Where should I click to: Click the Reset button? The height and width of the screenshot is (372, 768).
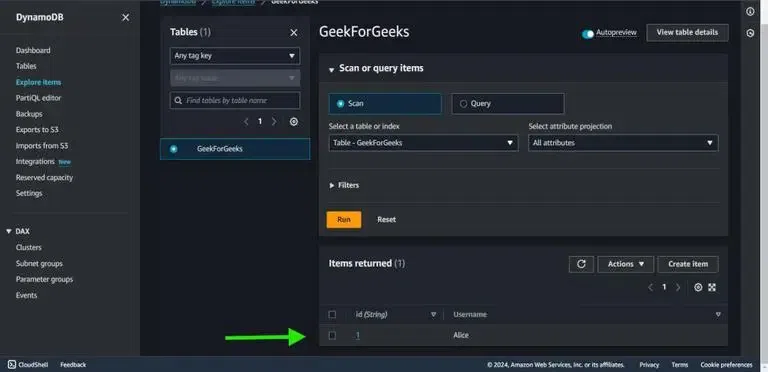(x=386, y=220)
